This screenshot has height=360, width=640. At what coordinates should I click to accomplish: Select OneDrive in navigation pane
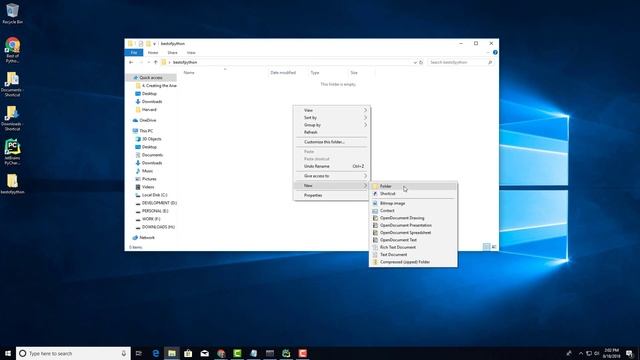click(x=148, y=120)
